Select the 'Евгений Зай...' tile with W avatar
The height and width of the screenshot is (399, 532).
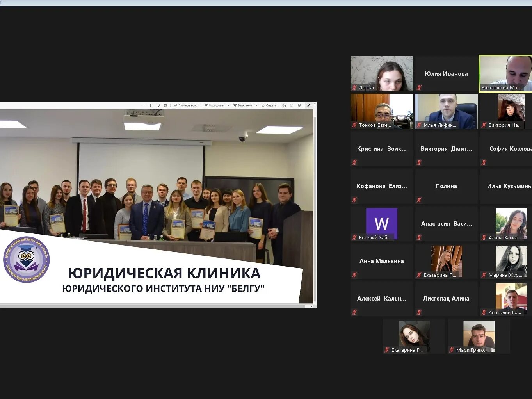(x=381, y=224)
